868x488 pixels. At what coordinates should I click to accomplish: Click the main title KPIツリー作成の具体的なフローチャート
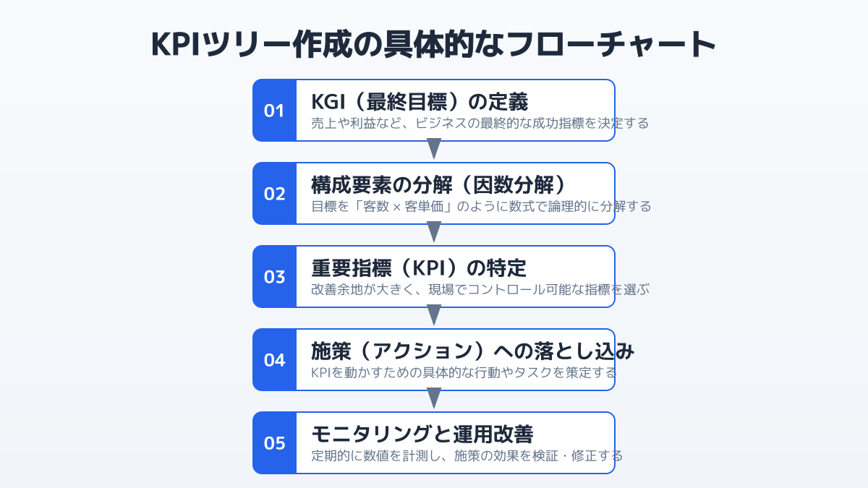(x=434, y=45)
